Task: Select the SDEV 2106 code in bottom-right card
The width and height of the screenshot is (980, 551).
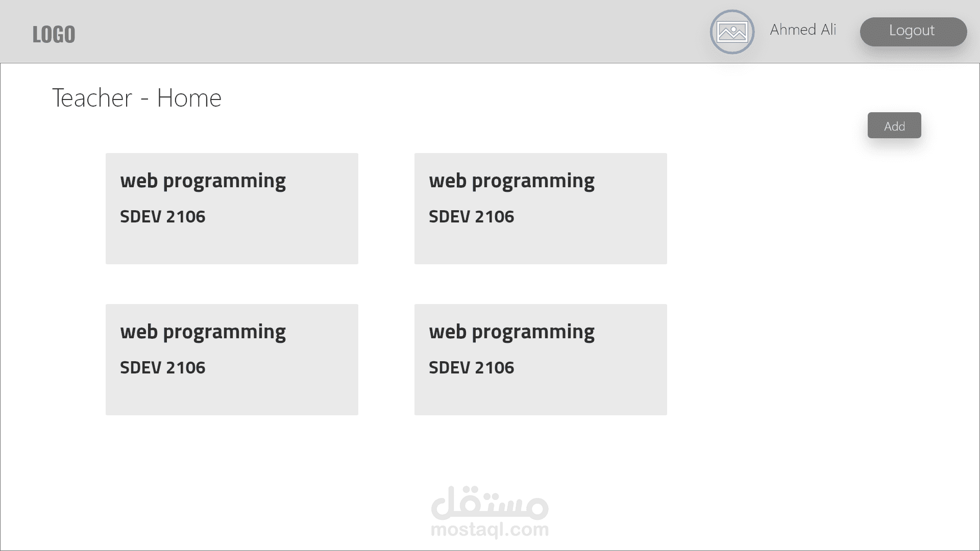Action: 471,367
